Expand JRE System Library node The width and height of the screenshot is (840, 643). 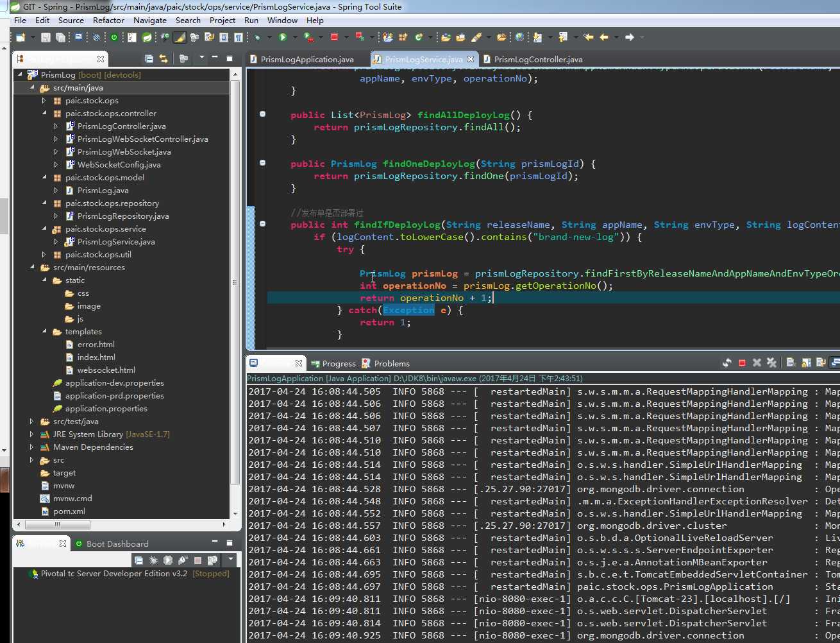click(x=32, y=434)
